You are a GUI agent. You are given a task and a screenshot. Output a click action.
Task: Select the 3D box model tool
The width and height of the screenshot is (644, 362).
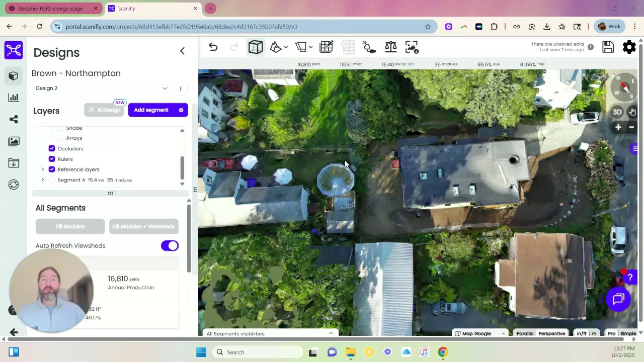click(256, 47)
